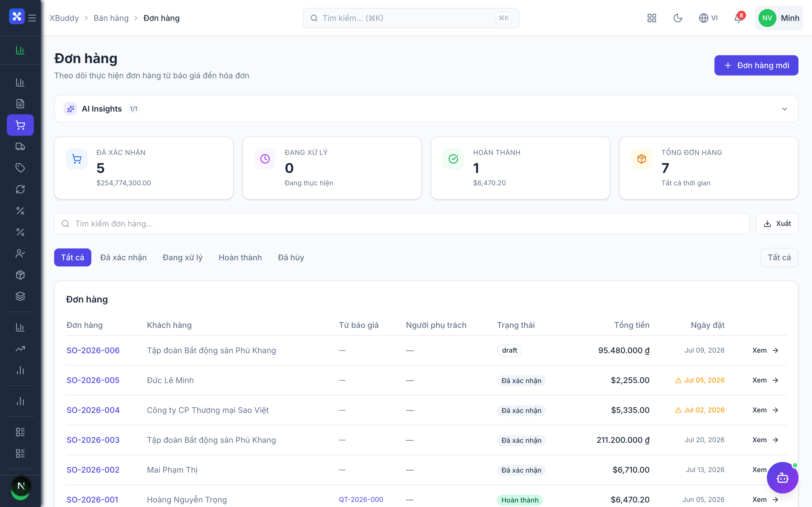812x507 pixels.
Task: Click the notification bell icon
Action: click(738, 18)
